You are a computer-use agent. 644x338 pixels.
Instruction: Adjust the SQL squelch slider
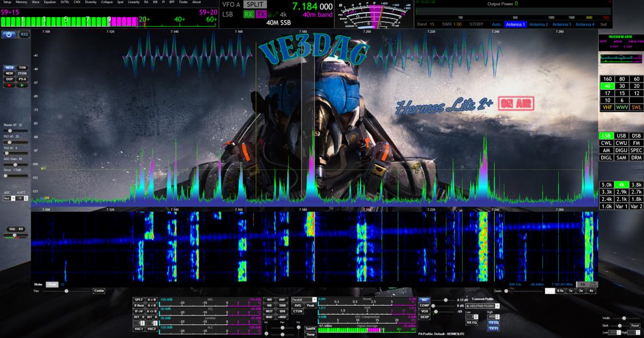(16, 236)
